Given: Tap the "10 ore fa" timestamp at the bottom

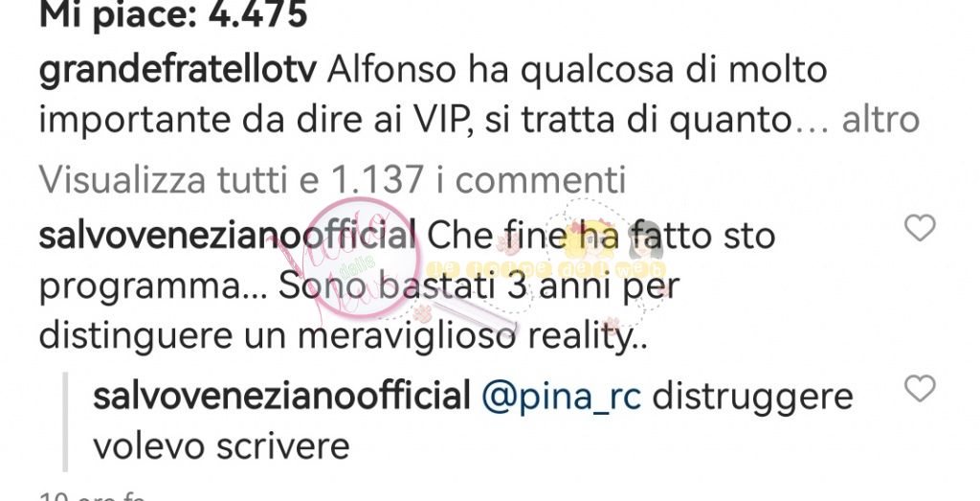Looking at the screenshot, I should [x=92, y=496].
